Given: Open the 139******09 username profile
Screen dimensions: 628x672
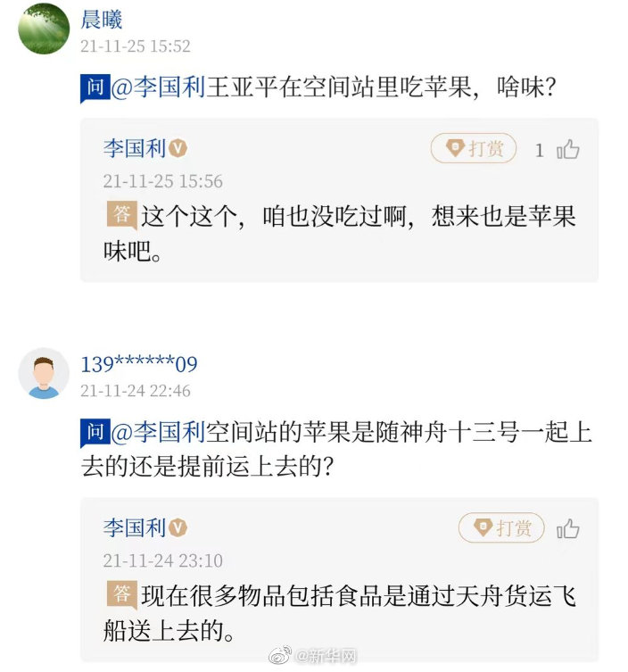Looking at the screenshot, I should (138, 364).
